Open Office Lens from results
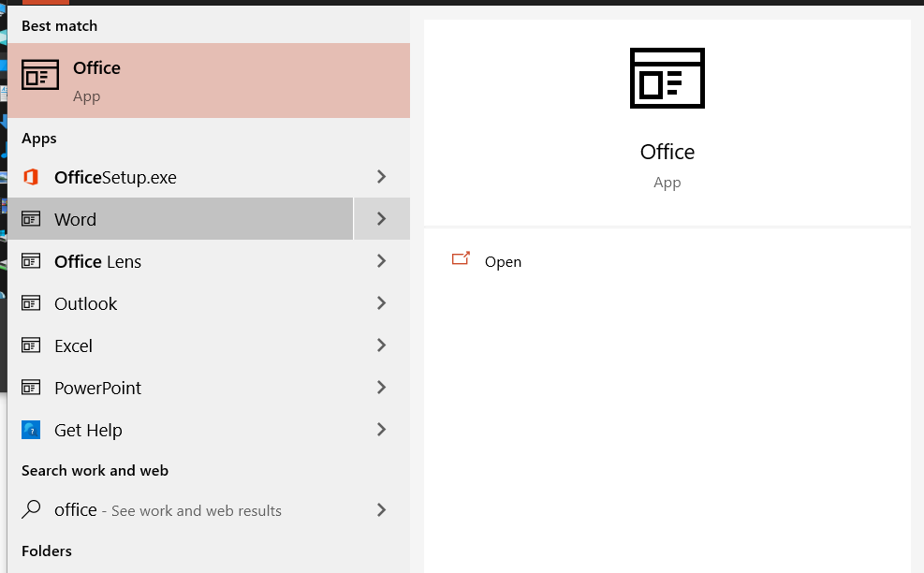The image size is (924, 573). 181,261
